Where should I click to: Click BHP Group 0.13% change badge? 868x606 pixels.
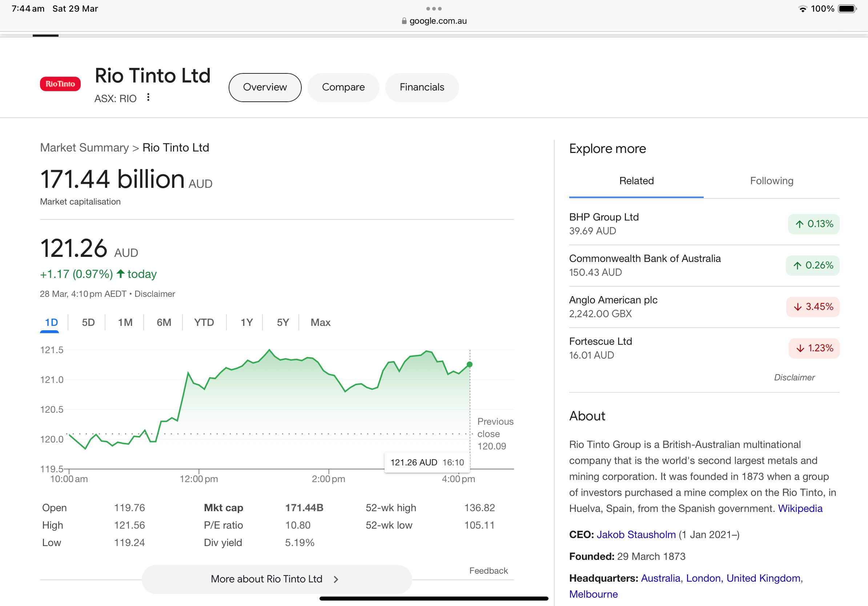click(813, 224)
